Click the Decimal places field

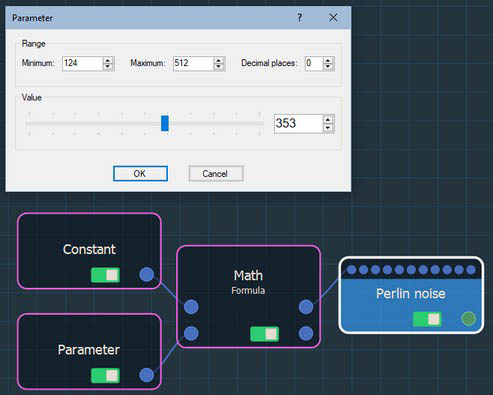tap(314, 63)
